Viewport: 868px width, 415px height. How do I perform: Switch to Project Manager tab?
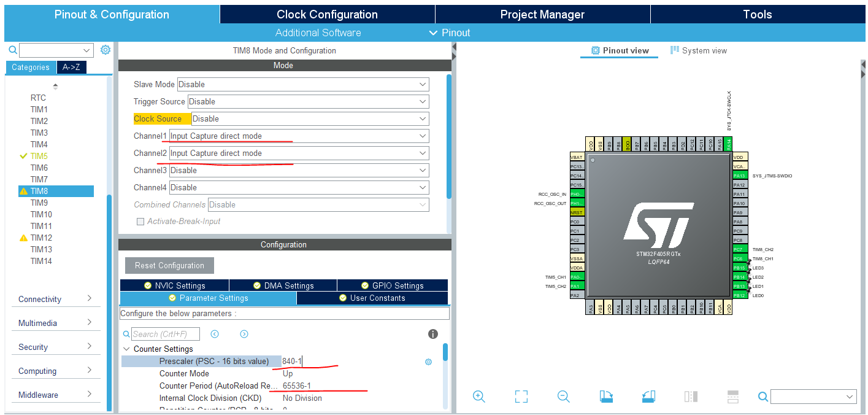click(542, 14)
